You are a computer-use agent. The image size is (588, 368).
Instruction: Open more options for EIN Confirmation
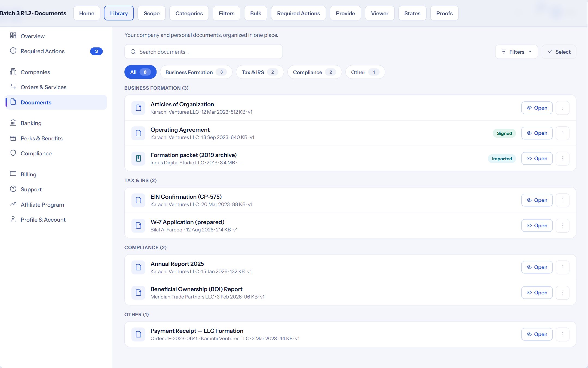(563, 200)
